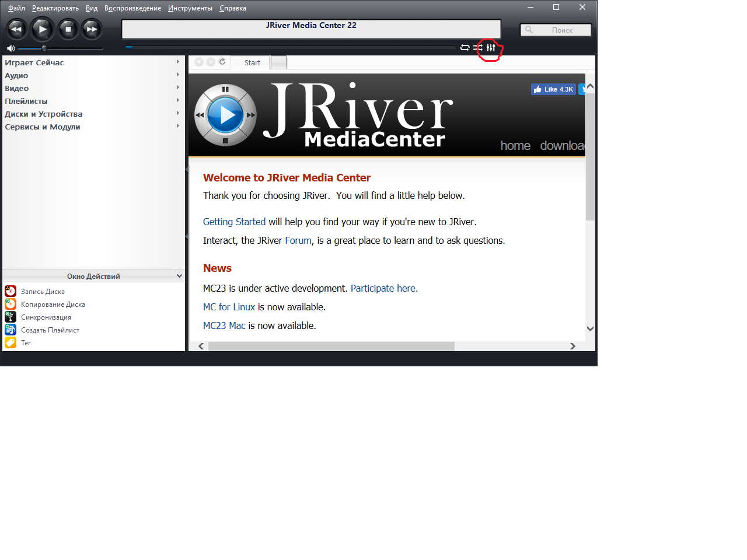
Task: Open the Справка menu
Action: [x=233, y=8]
